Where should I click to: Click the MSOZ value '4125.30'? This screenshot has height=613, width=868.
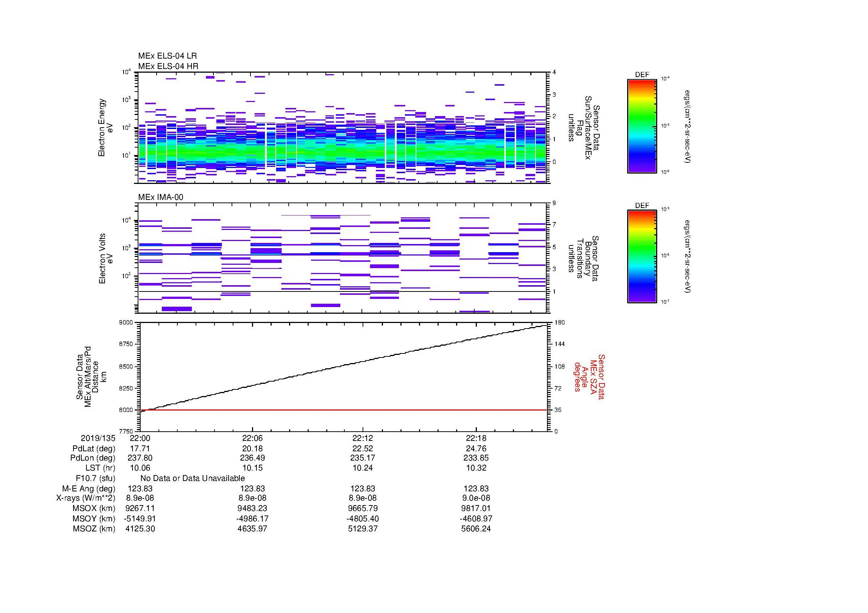coord(140,529)
